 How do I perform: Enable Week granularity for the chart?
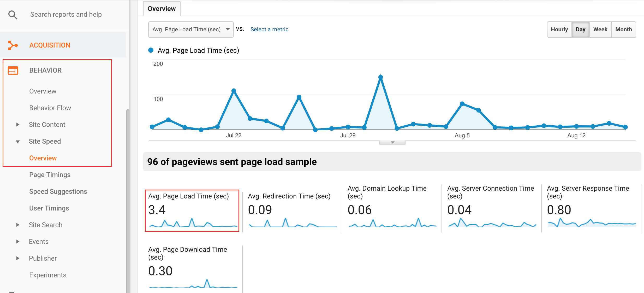coord(600,29)
